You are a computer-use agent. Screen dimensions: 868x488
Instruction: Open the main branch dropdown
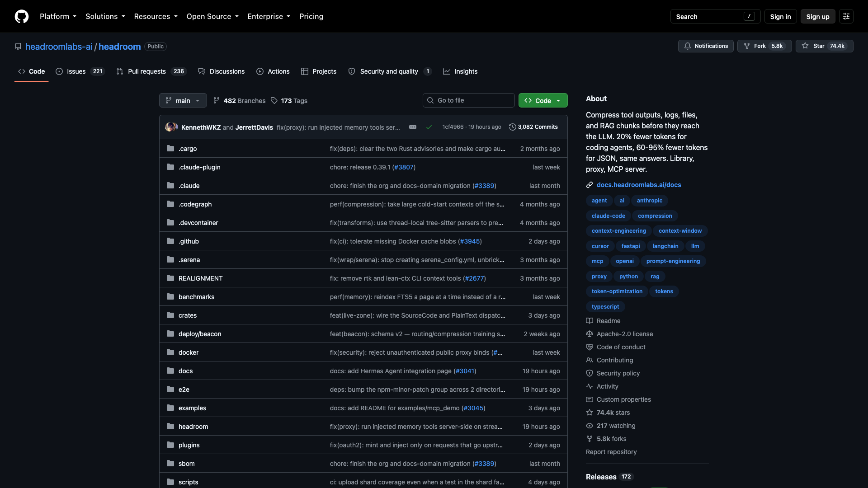(x=183, y=100)
